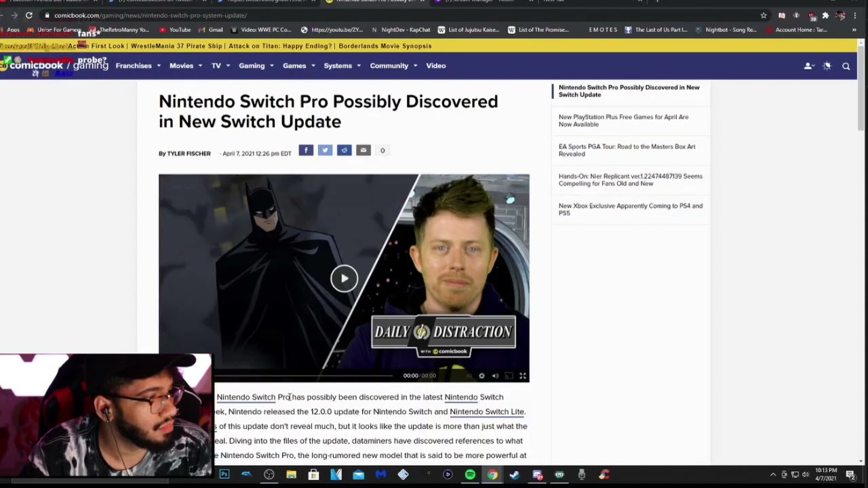Viewport: 868px width, 488px height.
Task: Open author Tyler Fischer link
Action: pyautogui.click(x=189, y=154)
